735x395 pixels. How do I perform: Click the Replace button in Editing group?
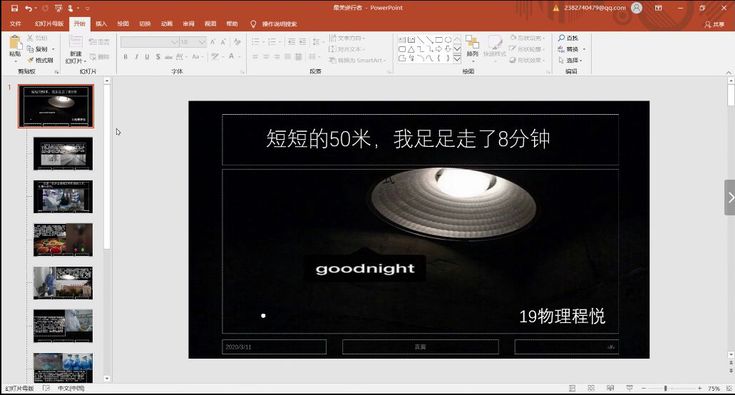click(x=572, y=49)
